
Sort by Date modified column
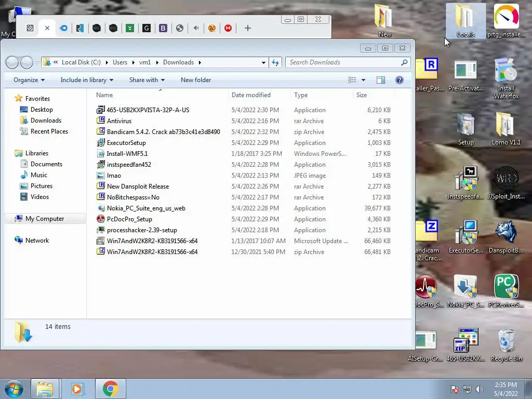pyautogui.click(x=251, y=95)
